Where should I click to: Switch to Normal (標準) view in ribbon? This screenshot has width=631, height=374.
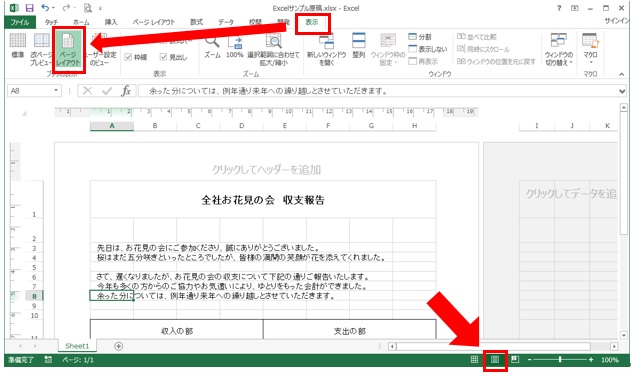point(17,45)
